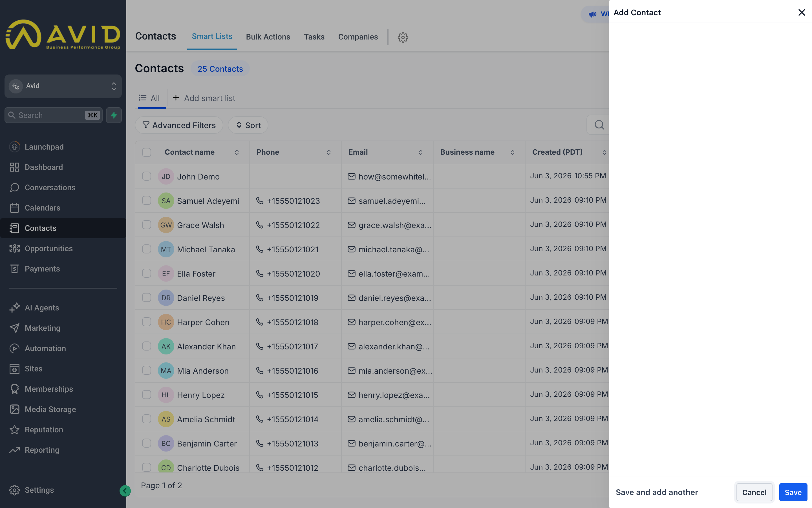Click the green lightning quick actions icon
The width and height of the screenshot is (812, 508).
[x=114, y=115]
